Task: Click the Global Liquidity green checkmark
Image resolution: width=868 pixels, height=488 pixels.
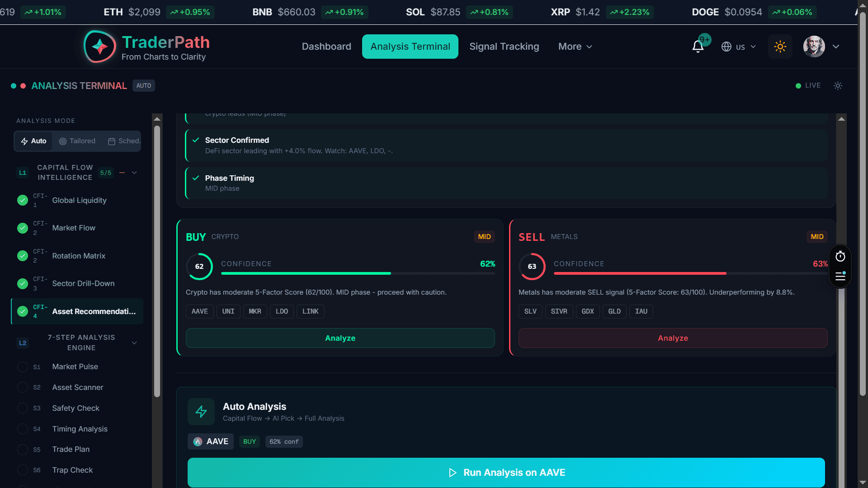Action: [x=23, y=200]
